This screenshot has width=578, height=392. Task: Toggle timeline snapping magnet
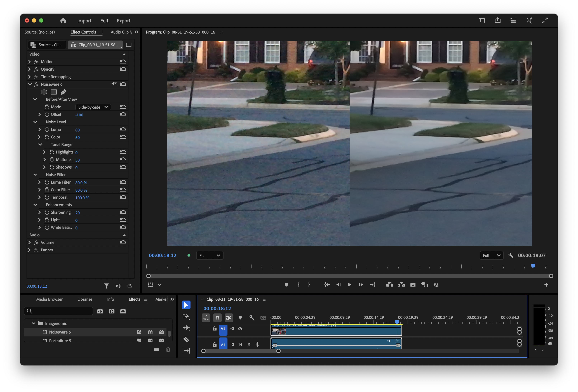point(217,318)
